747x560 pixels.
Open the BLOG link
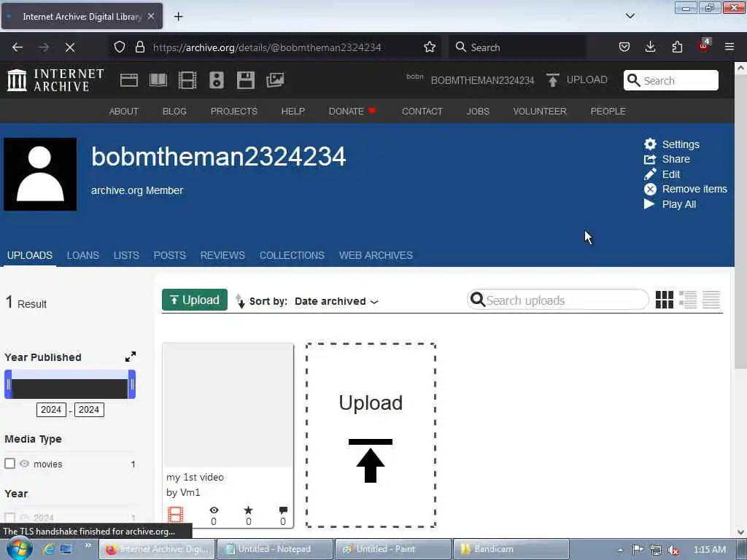click(174, 111)
